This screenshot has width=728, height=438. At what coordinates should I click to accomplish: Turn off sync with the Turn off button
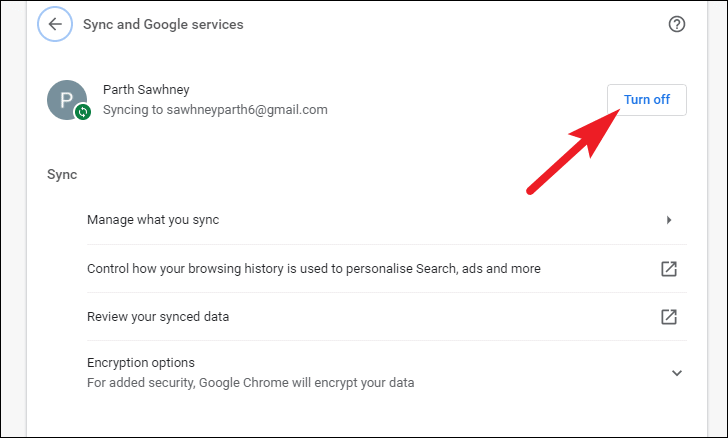click(x=647, y=100)
